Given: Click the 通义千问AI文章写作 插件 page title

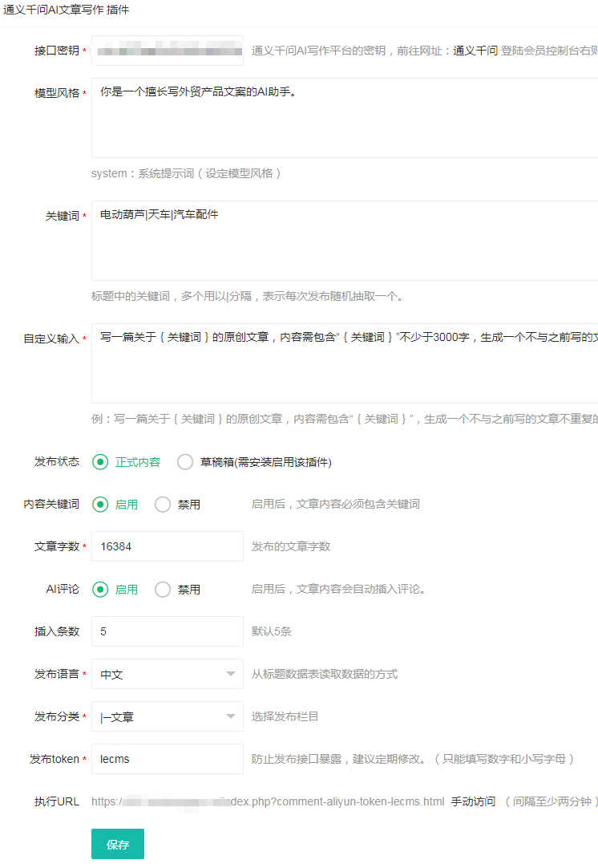Looking at the screenshot, I should (66, 10).
